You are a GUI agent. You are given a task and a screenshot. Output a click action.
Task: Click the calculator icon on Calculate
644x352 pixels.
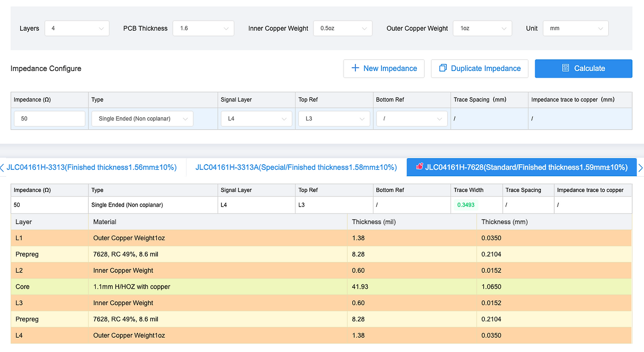tap(566, 68)
